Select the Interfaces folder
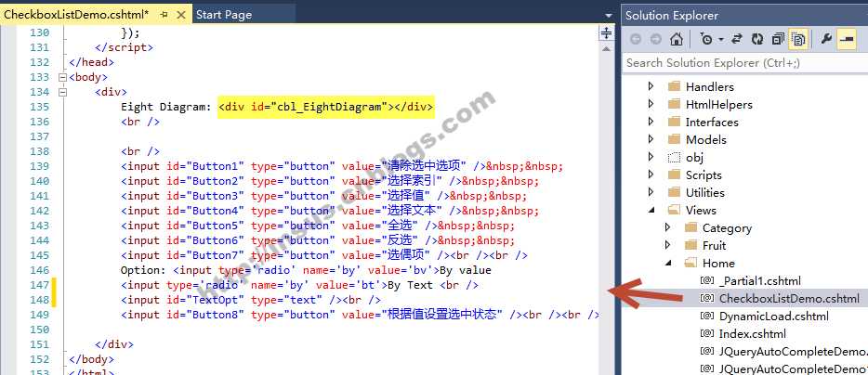Viewport: 868px width, 375px height. click(712, 123)
